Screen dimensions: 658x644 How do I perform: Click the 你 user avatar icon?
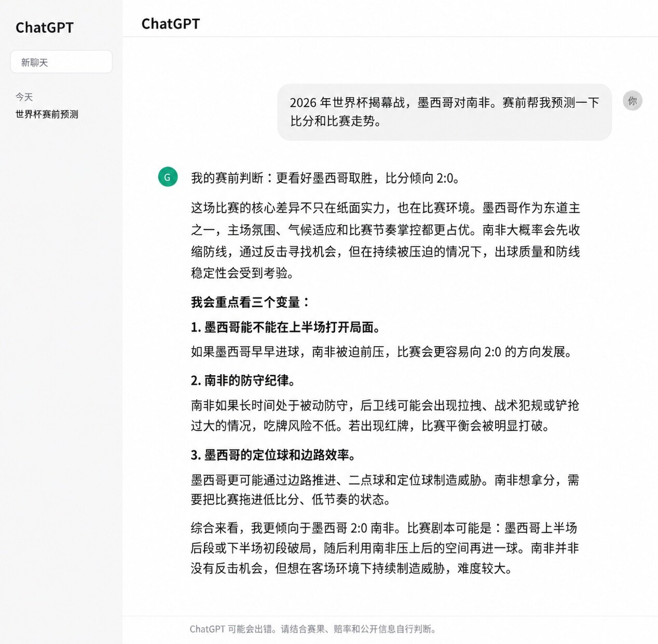pos(632,101)
